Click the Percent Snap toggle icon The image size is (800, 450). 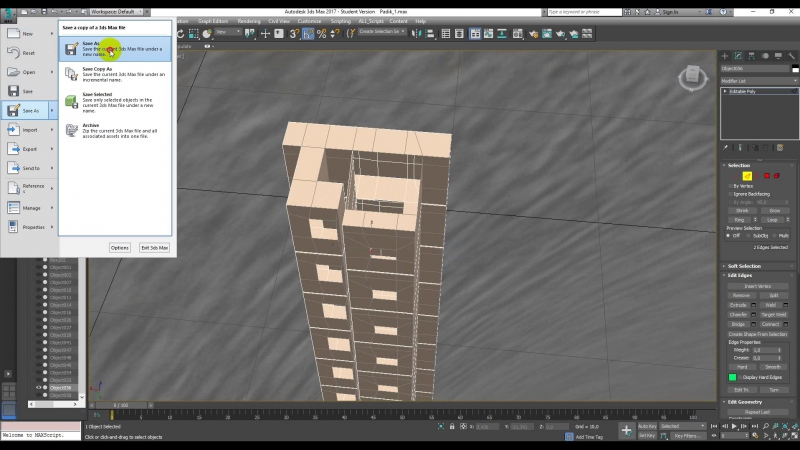pyautogui.click(x=321, y=34)
